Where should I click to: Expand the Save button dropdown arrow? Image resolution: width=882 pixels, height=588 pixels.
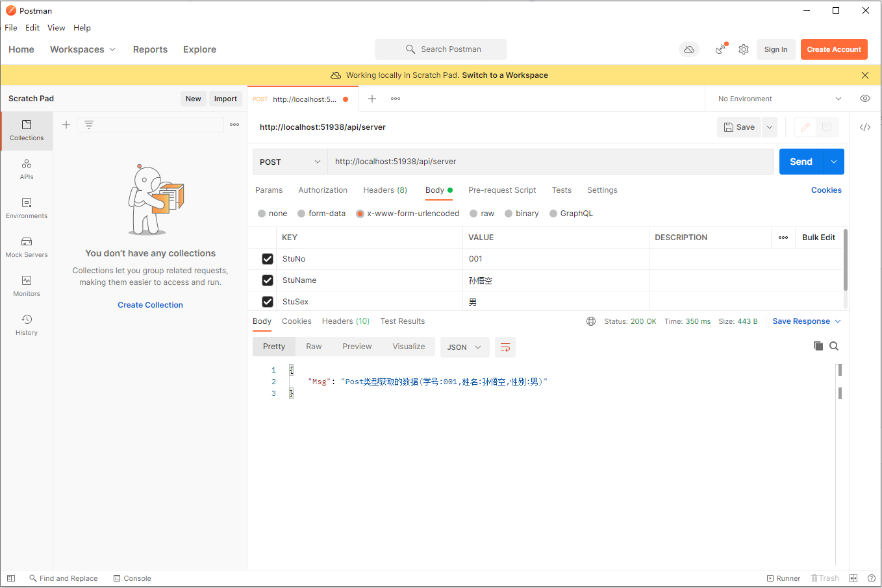click(x=770, y=127)
